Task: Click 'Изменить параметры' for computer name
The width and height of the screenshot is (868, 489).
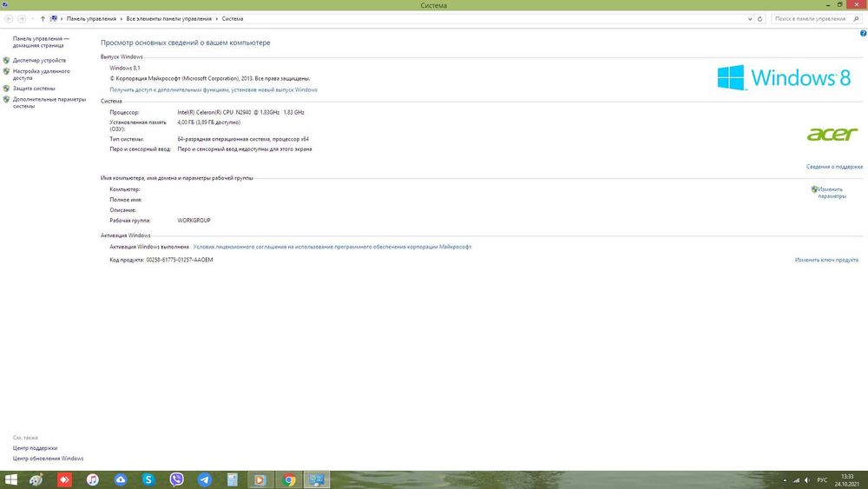Action: point(832,193)
